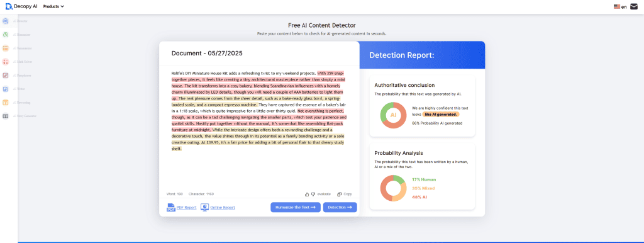Click the thumbs up evaluate icon
This screenshot has height=243, width=644.
pos(307,194)
